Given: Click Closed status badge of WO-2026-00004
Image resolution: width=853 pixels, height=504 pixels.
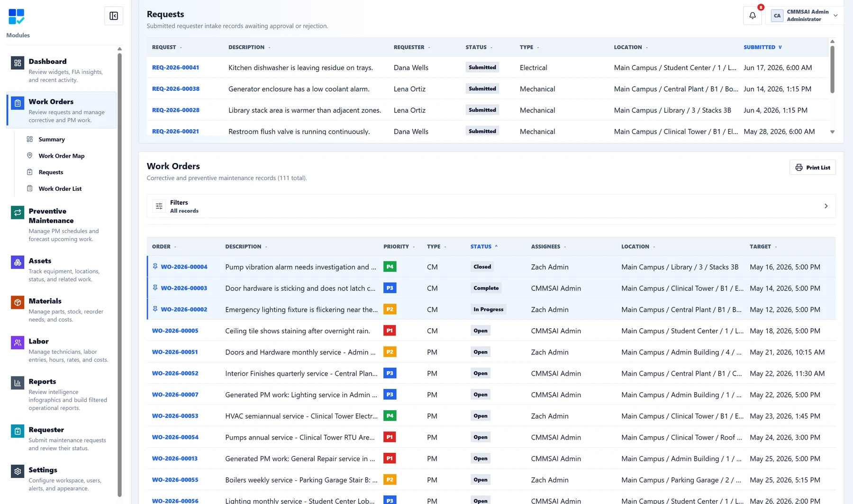Looking at the screenshot, I should tap(482, 267).
